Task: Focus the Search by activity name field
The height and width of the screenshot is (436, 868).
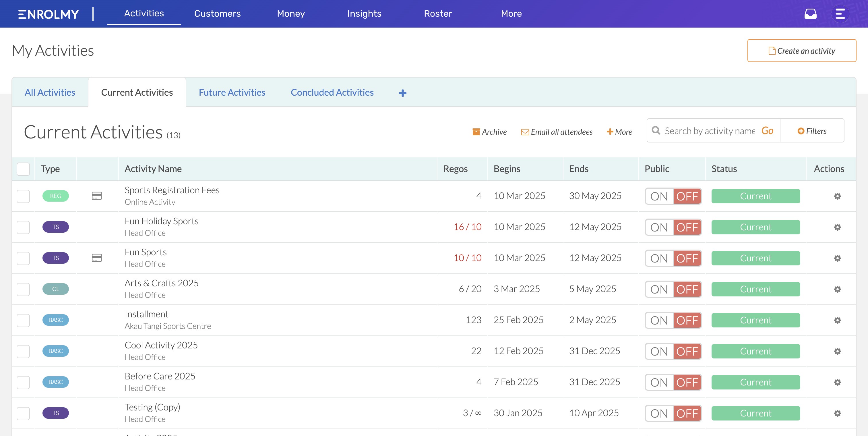Action: 710,131
